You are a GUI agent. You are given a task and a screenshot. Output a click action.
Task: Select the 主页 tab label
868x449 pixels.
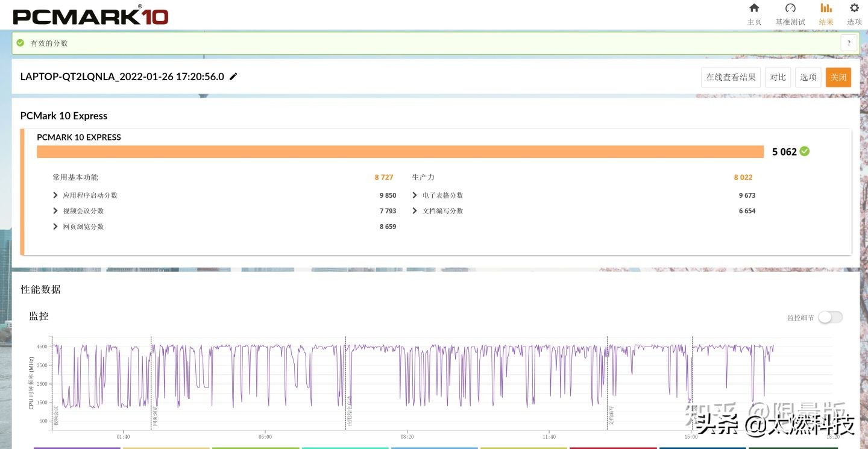coord(754,22)
